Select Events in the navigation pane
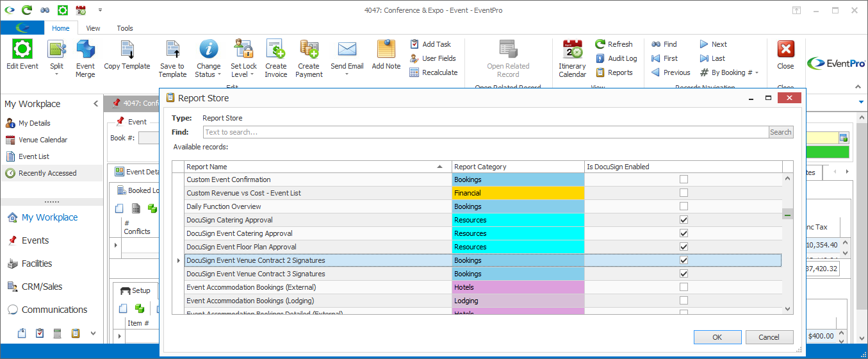The width and height of the screenshot is (868, 359). (35, 240)
